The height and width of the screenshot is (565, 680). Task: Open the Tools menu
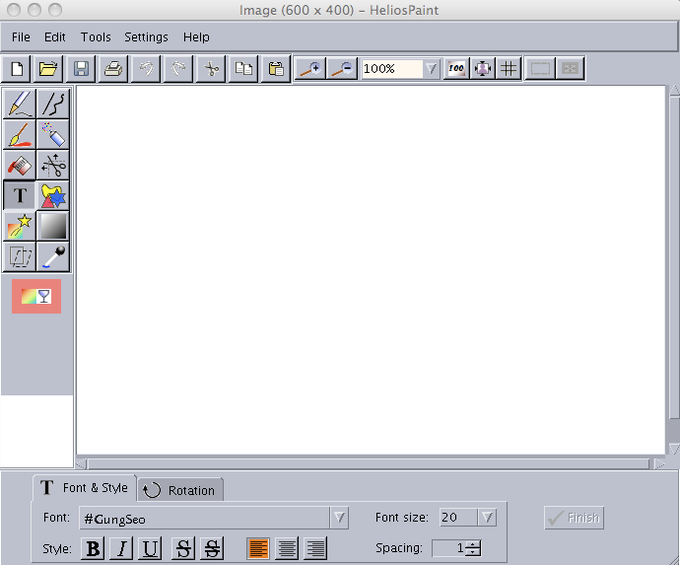pyautogui.click(x=96, y=37)
